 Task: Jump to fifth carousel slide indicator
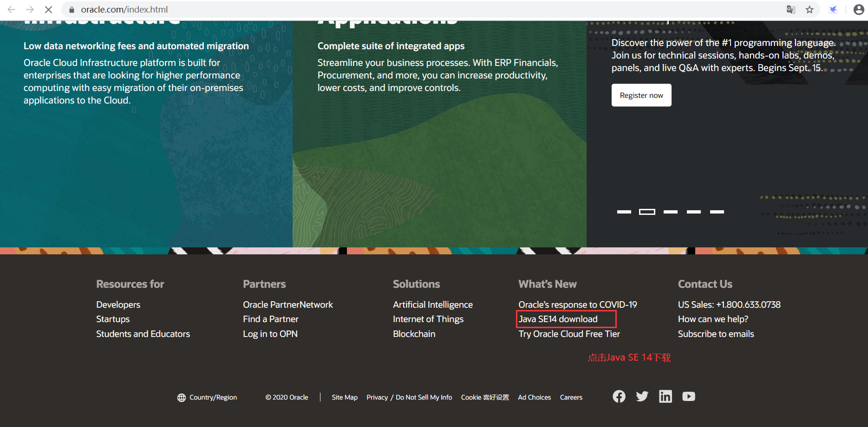click(x=717, y=212)
